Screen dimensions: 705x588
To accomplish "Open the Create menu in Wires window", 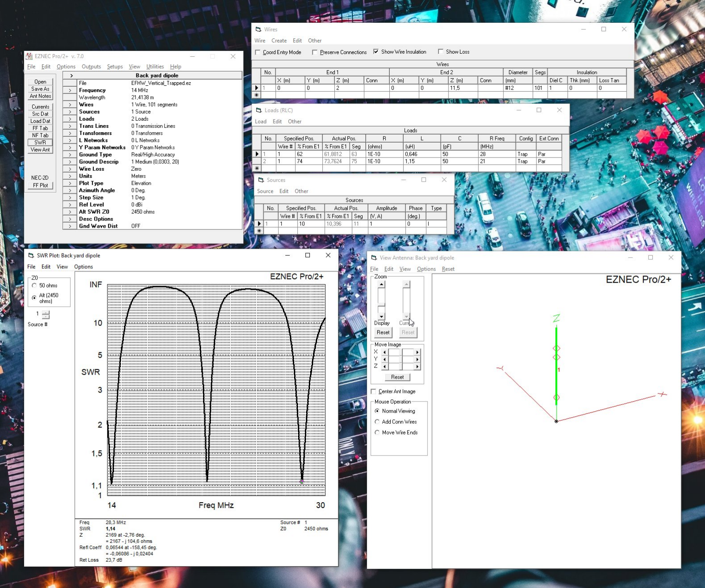I will tap(279, 41).
